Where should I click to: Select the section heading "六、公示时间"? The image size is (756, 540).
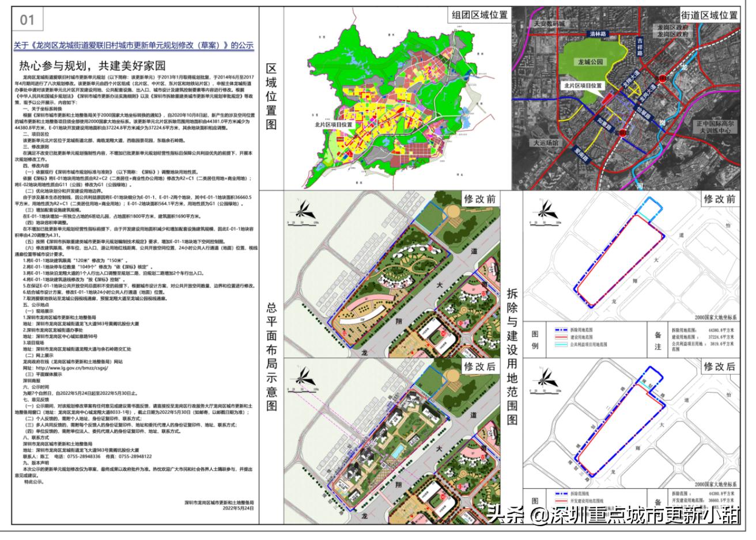coord(37,387)
